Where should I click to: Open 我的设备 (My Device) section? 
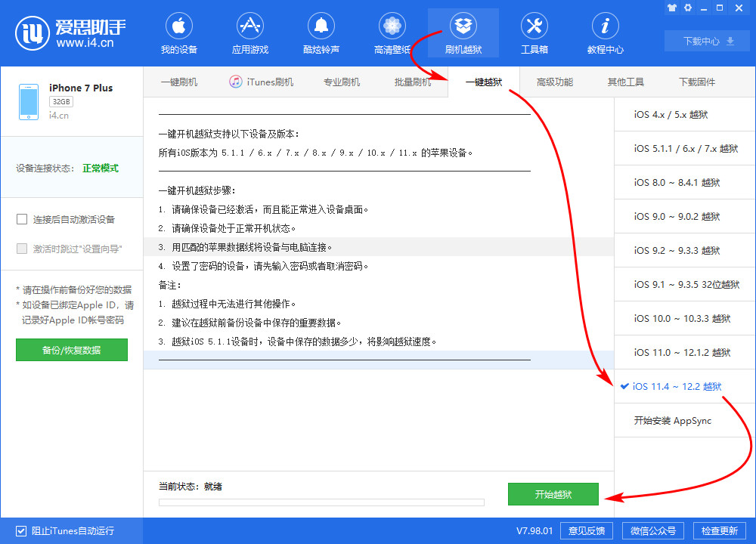tap(179, 34)
